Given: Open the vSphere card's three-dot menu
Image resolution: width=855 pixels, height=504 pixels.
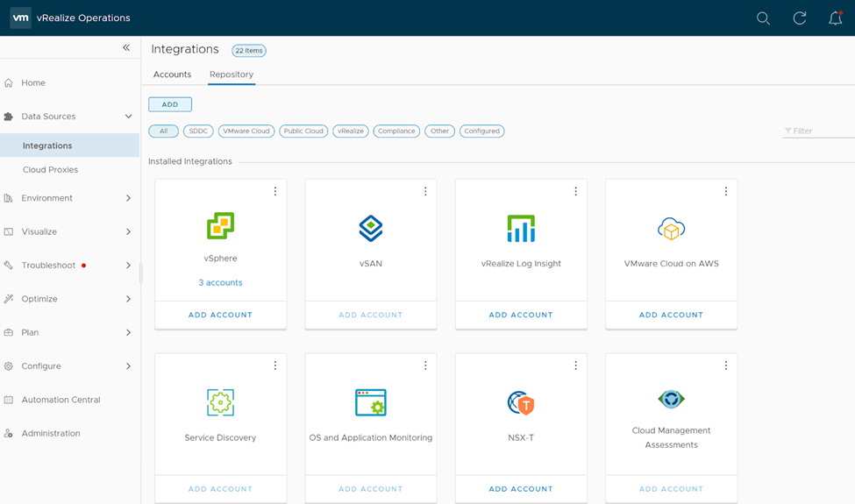Looking at the screenshot, I should point(275,191).
